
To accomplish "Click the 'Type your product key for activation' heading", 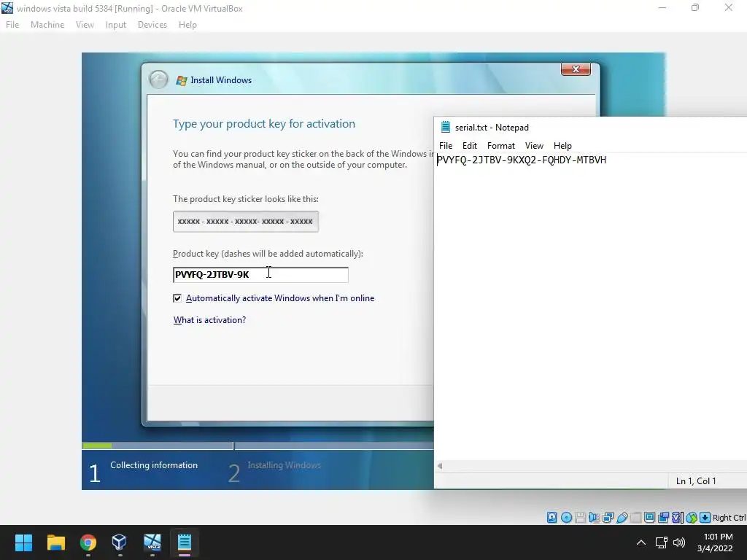I will (x=264, y=124).
